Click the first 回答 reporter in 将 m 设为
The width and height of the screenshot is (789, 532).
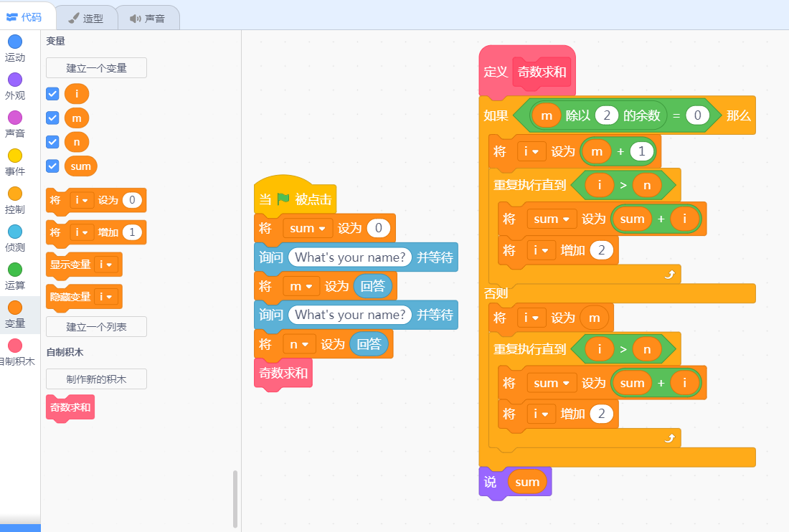[x=372, y=286]
